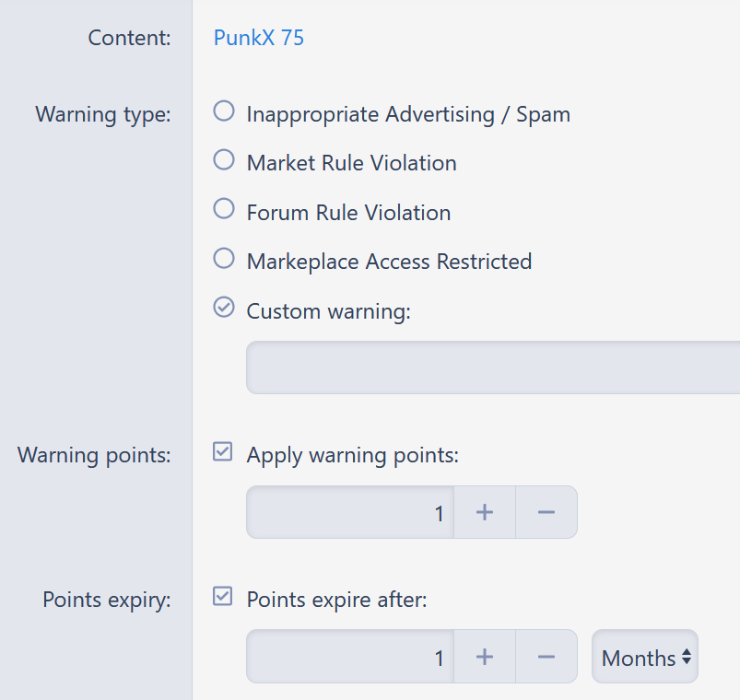The height and width of the screenshot is (700, 740).
Task: Click the points expiry number field
Action: (350, 657)
